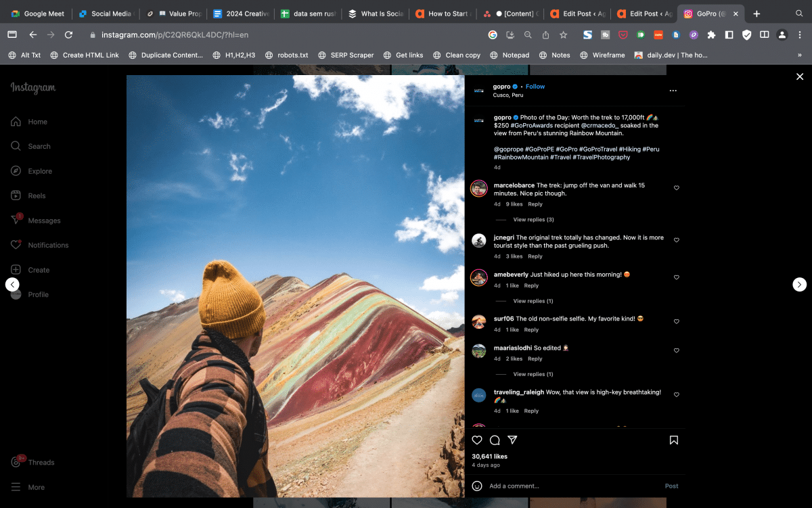This screenshot has width=812, height=508.
Task: Open Reels from sidebar
Action: pos(28,195)
